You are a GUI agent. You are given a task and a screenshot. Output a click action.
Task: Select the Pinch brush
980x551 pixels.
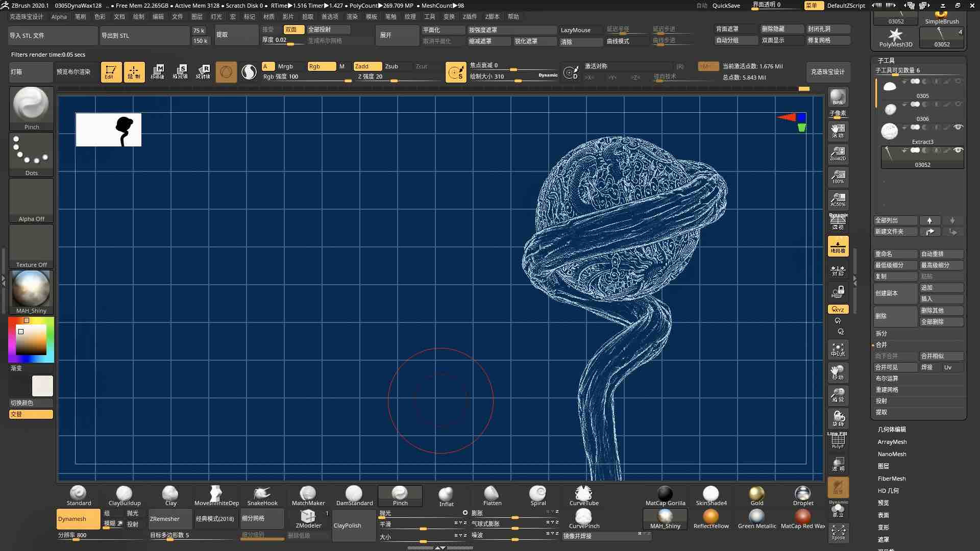point(400,495)
